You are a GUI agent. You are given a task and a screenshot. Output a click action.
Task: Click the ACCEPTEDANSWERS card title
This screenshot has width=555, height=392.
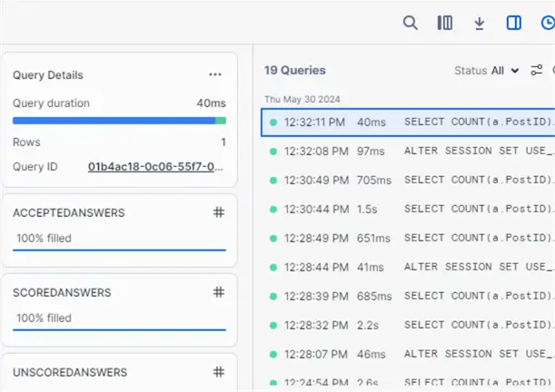(69, 213)
